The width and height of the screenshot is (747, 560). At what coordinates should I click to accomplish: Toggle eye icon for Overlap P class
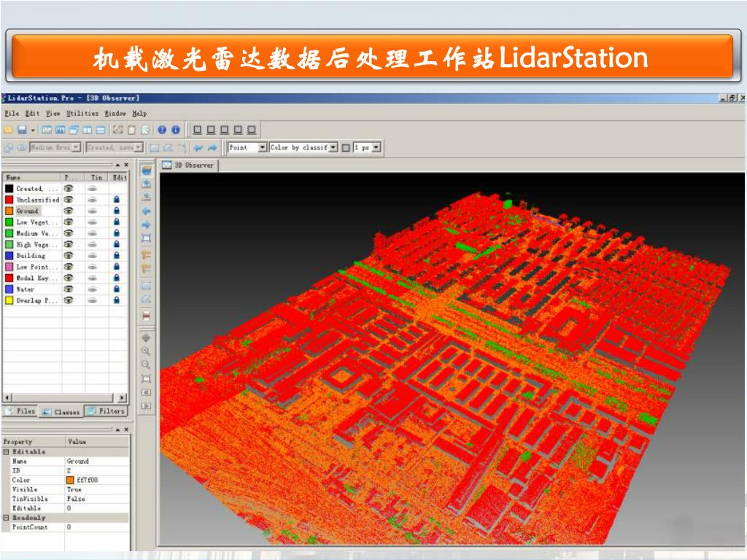pos(69,300)
